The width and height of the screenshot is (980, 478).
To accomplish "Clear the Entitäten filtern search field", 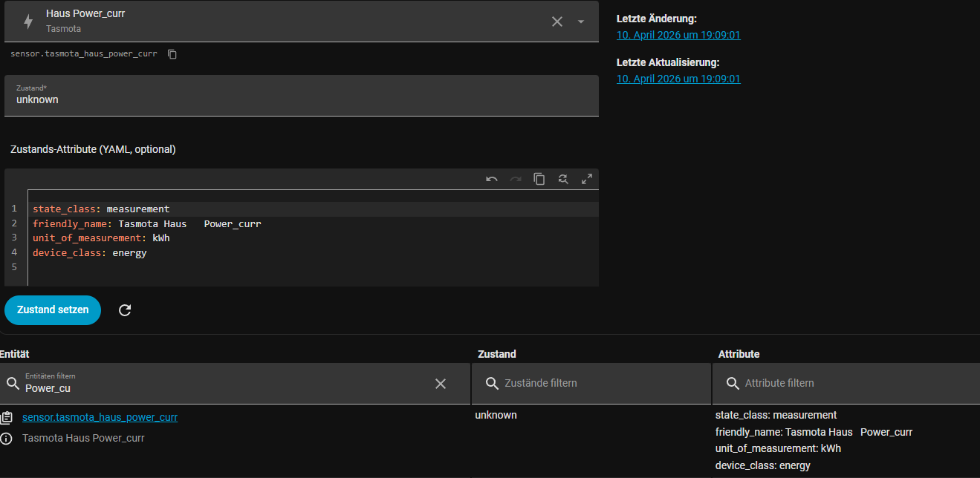I will (441, 384).
